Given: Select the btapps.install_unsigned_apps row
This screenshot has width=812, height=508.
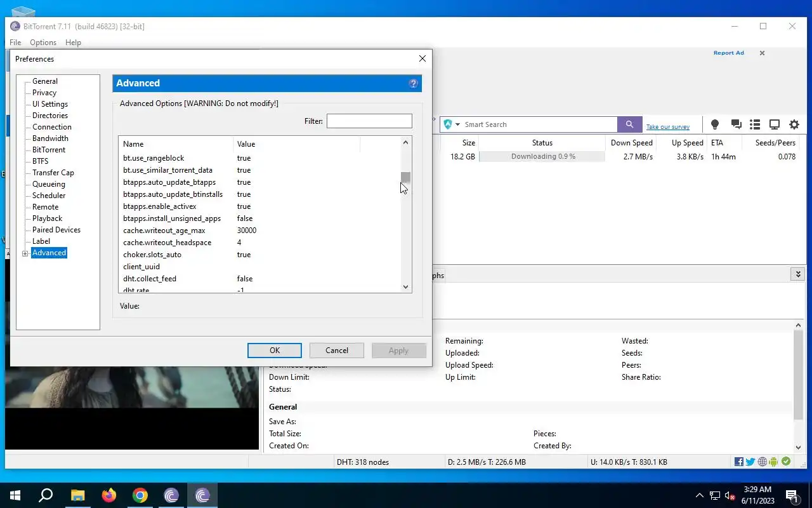Looking at the screenshot, I should (x=259, y=218).
